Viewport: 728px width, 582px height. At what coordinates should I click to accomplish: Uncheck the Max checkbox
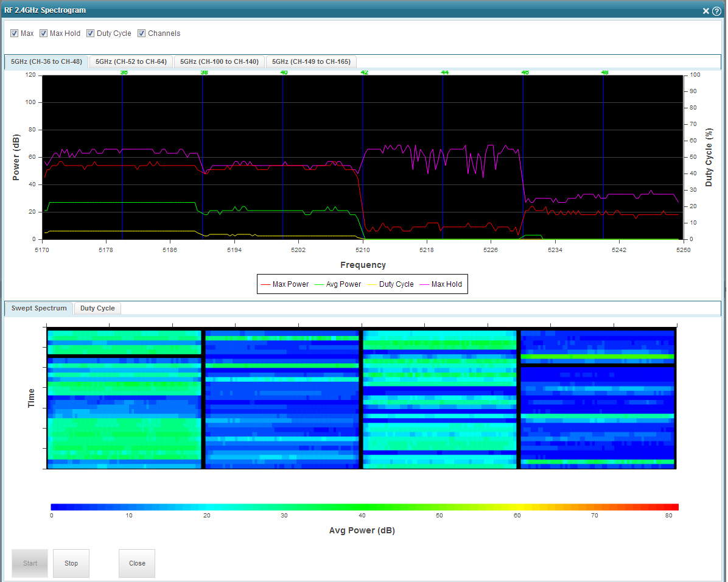click(x=14, y=33)
